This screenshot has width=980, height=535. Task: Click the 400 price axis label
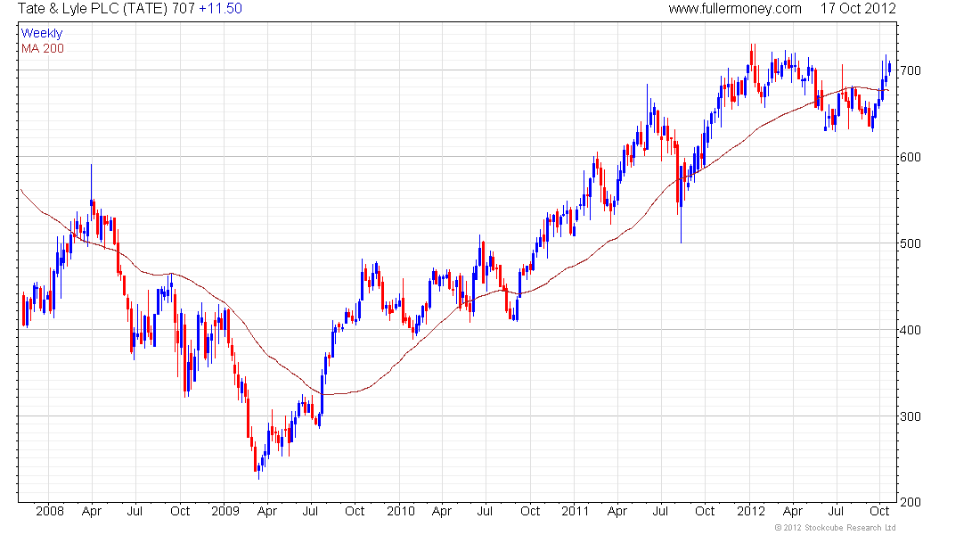tap(911, 330)
